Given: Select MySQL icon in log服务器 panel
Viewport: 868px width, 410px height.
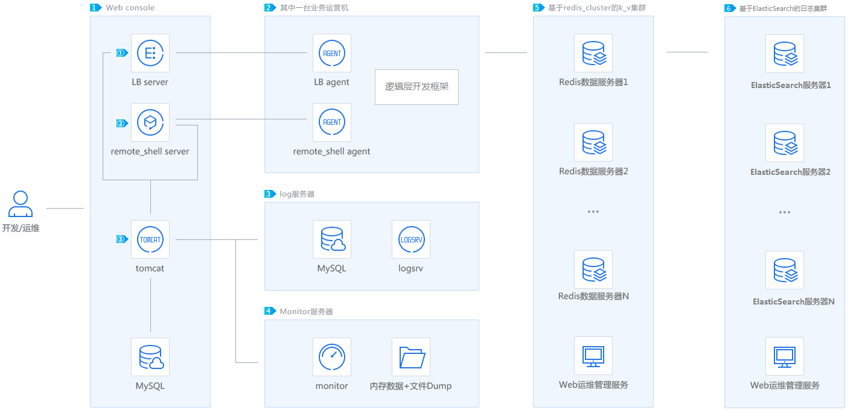Looking at the screenshot, I should coord(331,239).
